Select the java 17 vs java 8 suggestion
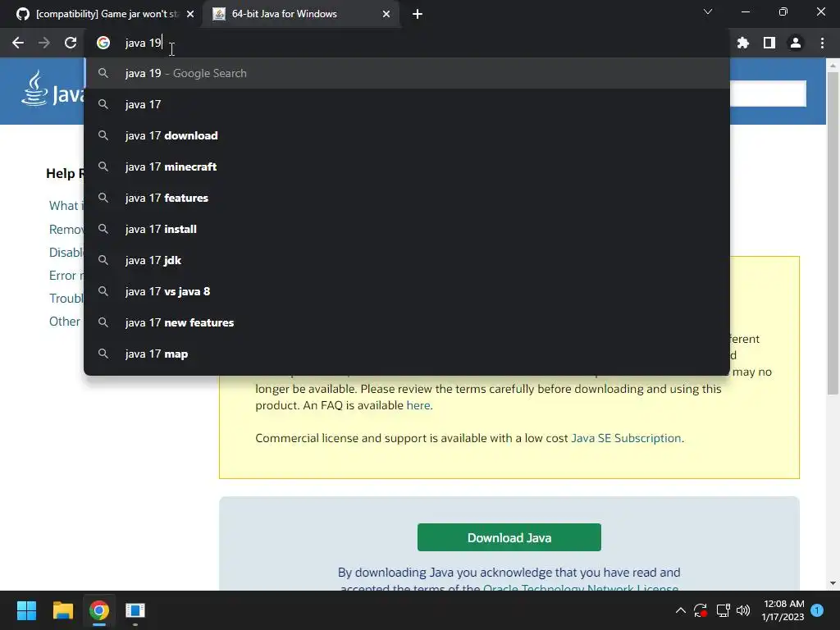840x630 pixels. [x=407, y=291]
